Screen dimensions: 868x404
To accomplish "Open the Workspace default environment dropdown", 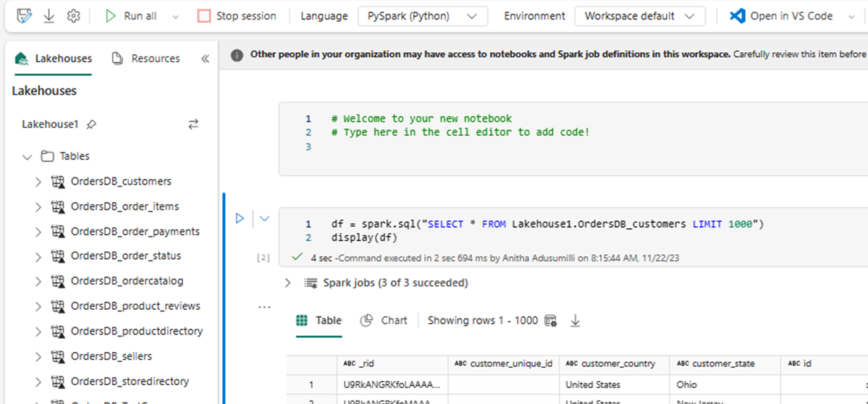I will [x=640, y=16].
